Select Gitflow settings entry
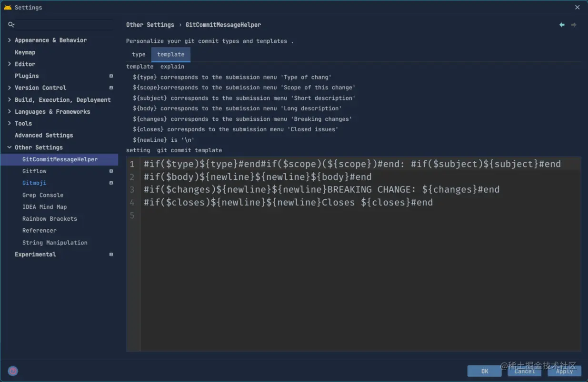 pos(34,171)
